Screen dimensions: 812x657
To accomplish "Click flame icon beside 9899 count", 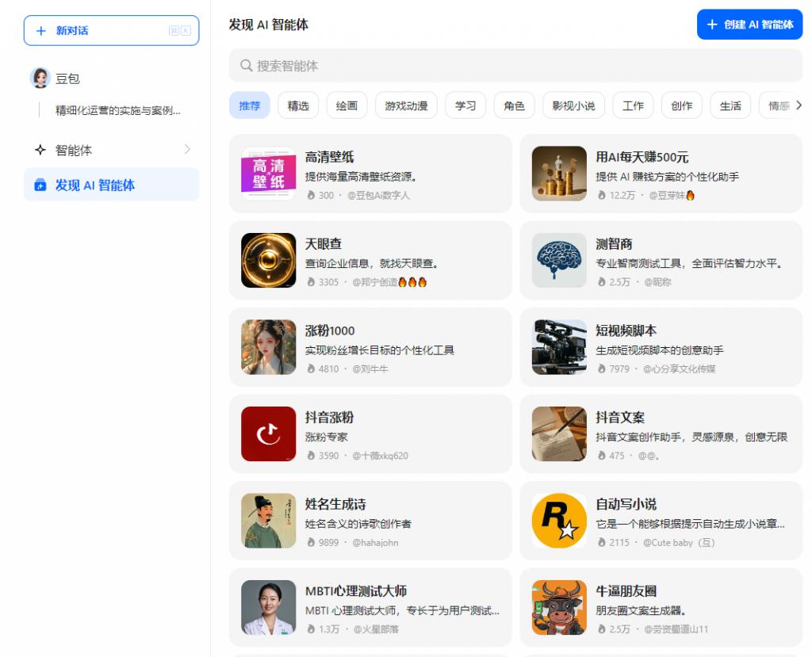I will coord(311,543).
